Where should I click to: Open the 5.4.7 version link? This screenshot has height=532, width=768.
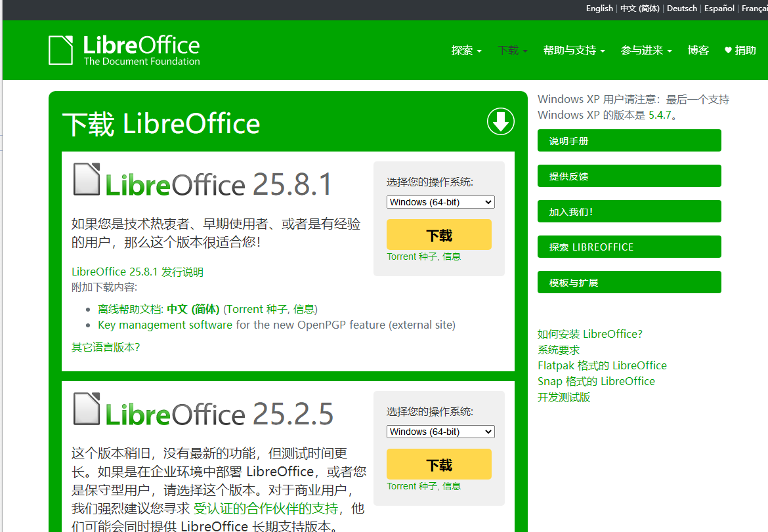click(x=660, y=115)
